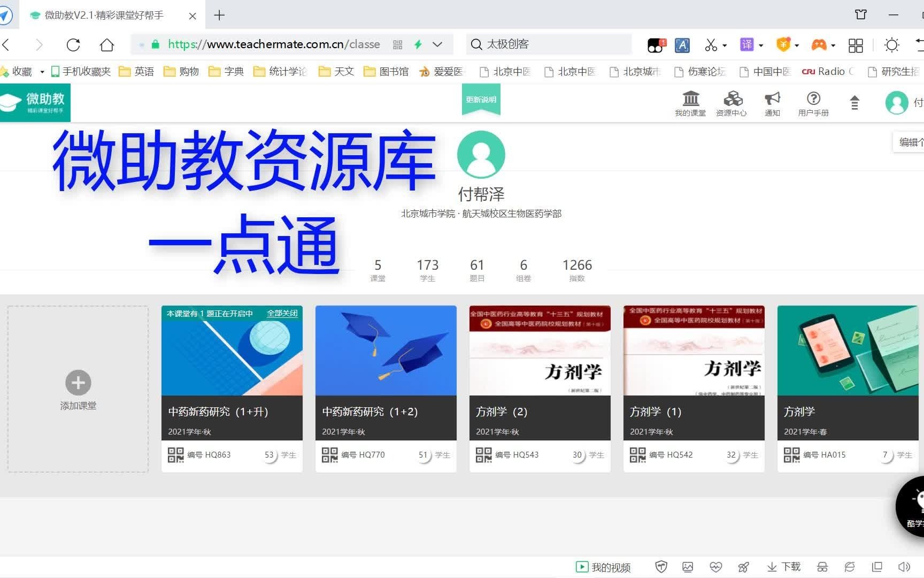The height and width of the screenshot is (578, 924).
Task: Open the 英语 bookmark folder
Action: tap(136, 72)
